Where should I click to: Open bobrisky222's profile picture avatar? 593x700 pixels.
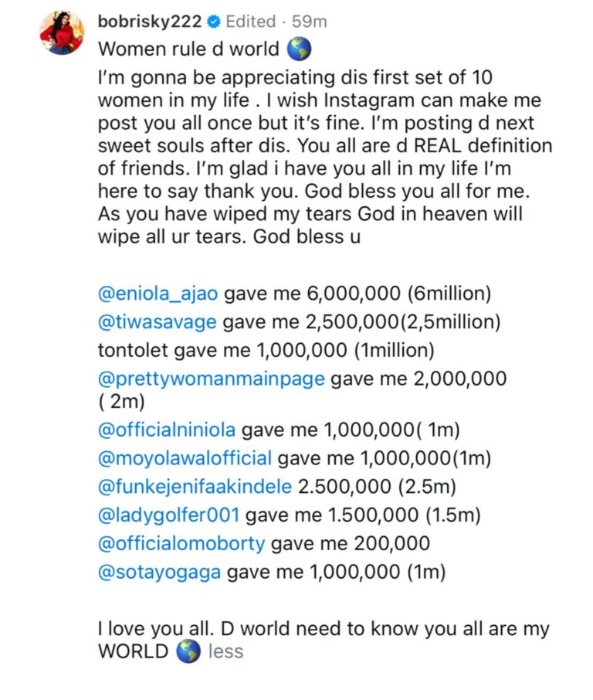(x=62, y=33)
